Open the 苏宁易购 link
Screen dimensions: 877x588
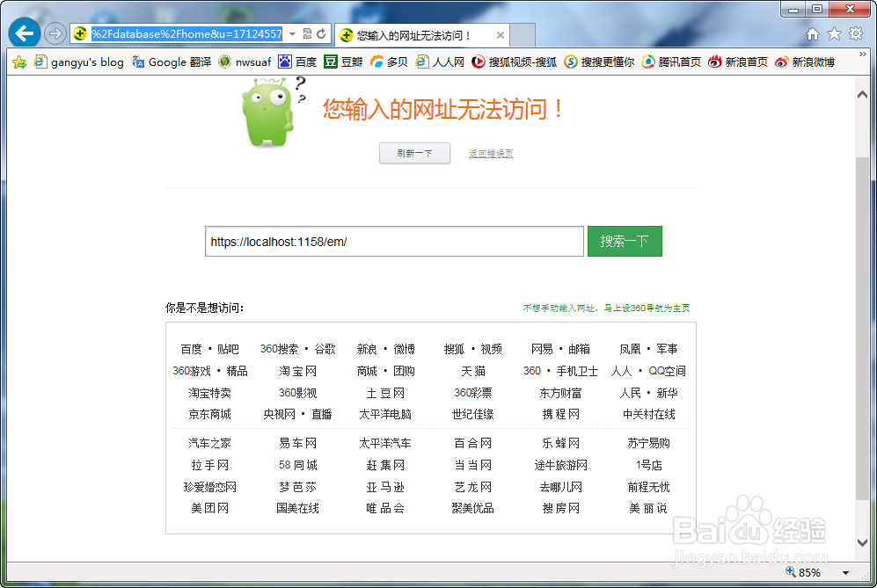click(x=649, y=443)
